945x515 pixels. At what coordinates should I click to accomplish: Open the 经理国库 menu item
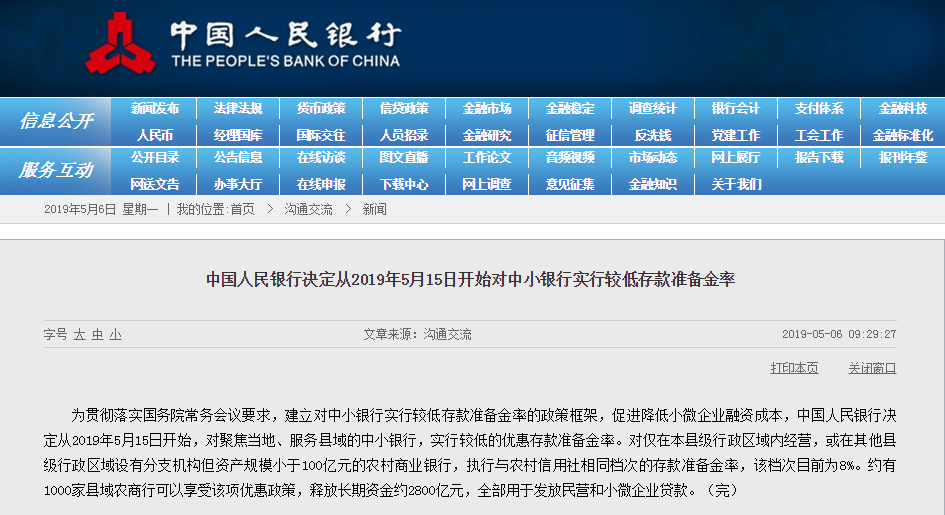tap(238, 135)
